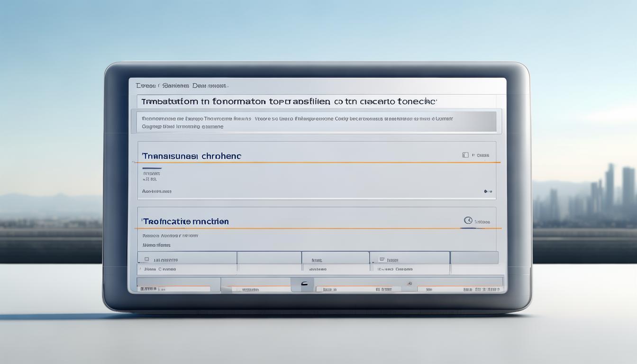Click the clock icon in the second section header
637x364 pixels.
pos(468,220)
